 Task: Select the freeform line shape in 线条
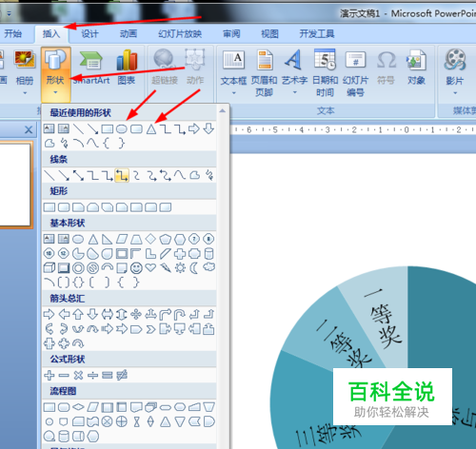coord(194,175)
